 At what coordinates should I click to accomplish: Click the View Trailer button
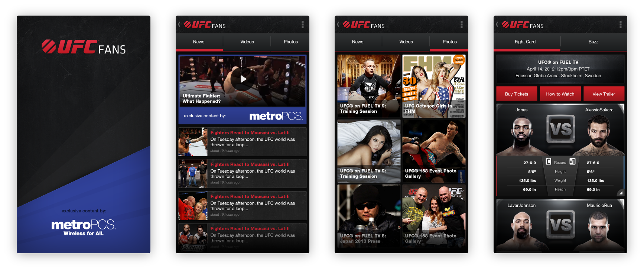point(604,94)
